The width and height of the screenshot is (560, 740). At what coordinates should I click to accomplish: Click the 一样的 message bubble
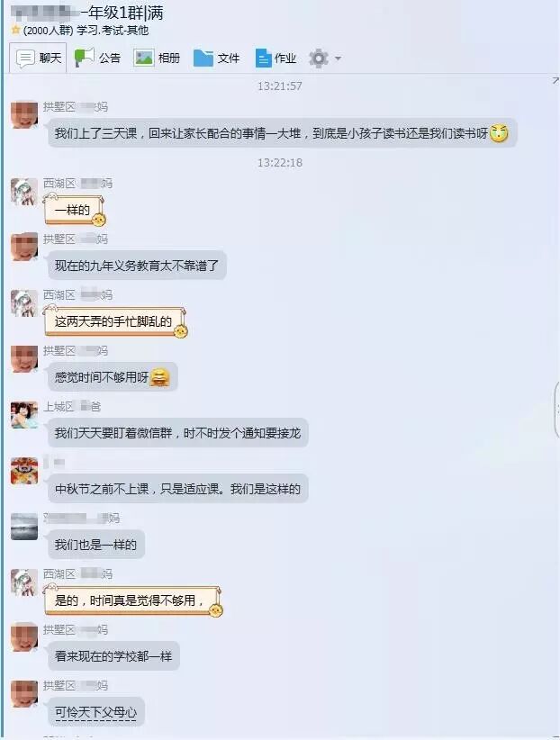(75, 211)
